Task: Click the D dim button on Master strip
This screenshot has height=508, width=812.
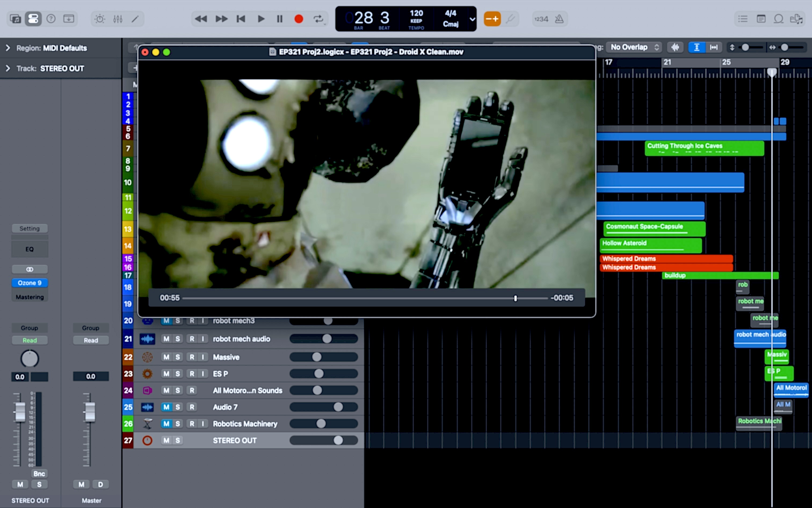Action: tap(100, 484)
